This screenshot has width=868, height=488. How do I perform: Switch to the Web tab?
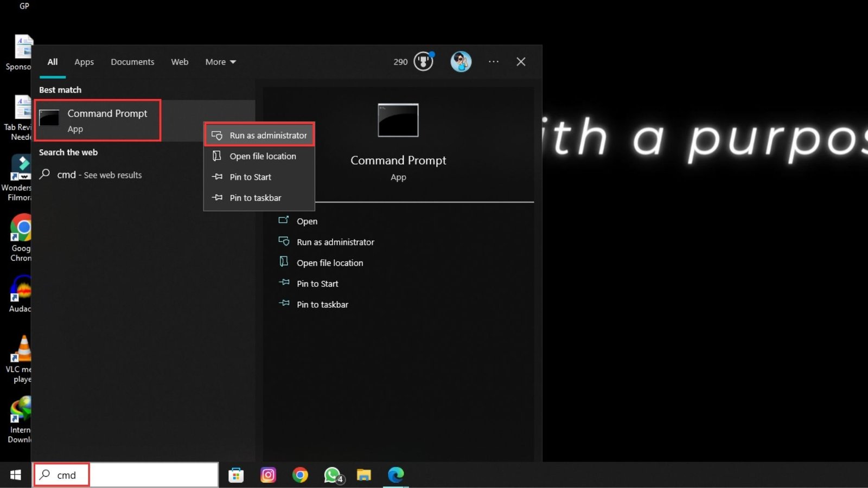click(180, 62)
